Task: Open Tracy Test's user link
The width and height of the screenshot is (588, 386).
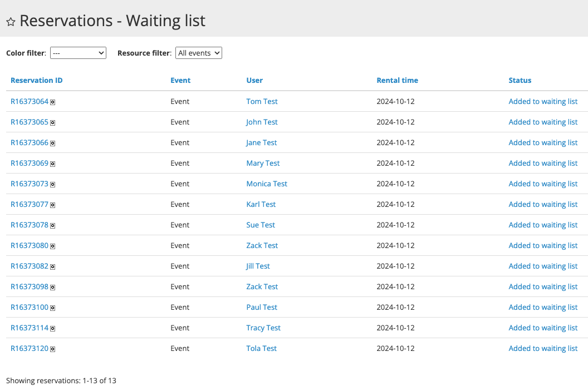Action: pyautogui.click(x=263, y=328)
